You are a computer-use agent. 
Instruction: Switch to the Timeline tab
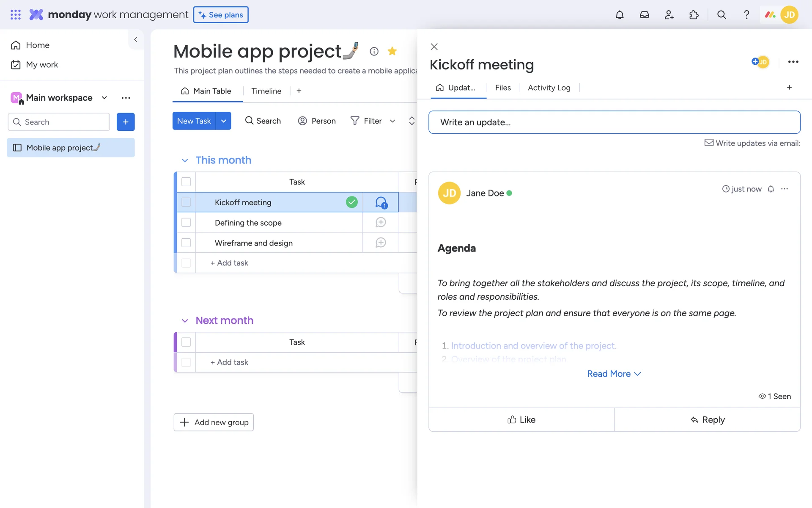point(266,91)
